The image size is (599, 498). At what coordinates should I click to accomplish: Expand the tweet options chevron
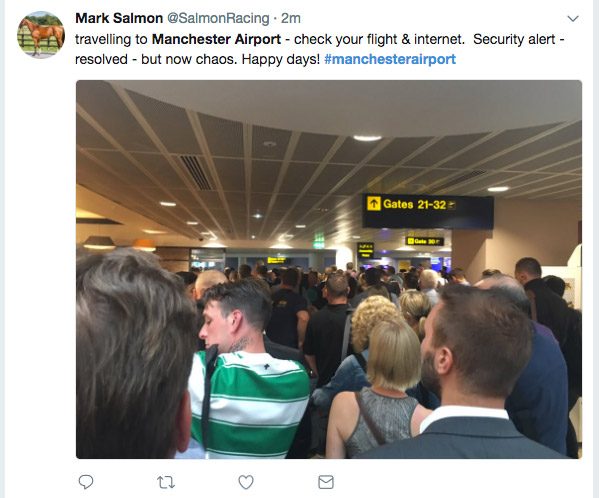[x=573, y=18]
